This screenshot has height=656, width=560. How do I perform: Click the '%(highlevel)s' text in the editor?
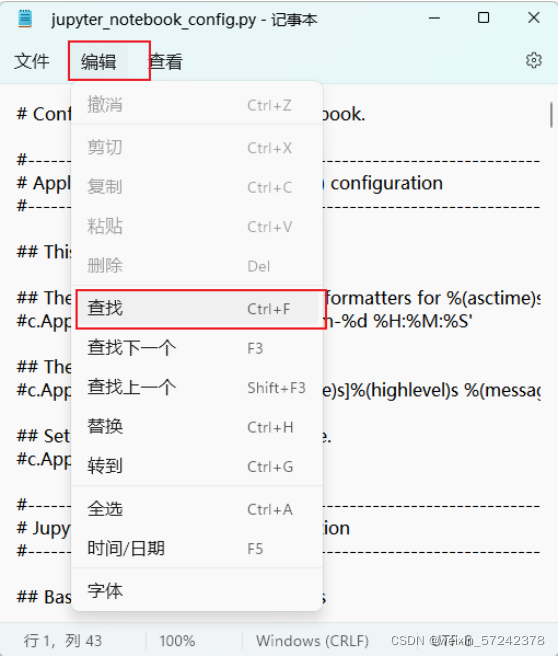tap(404, 390)
